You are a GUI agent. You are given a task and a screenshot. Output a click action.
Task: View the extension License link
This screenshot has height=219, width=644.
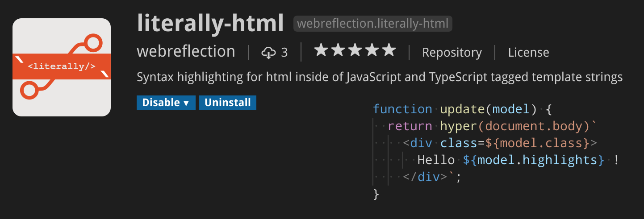[528, 53]
